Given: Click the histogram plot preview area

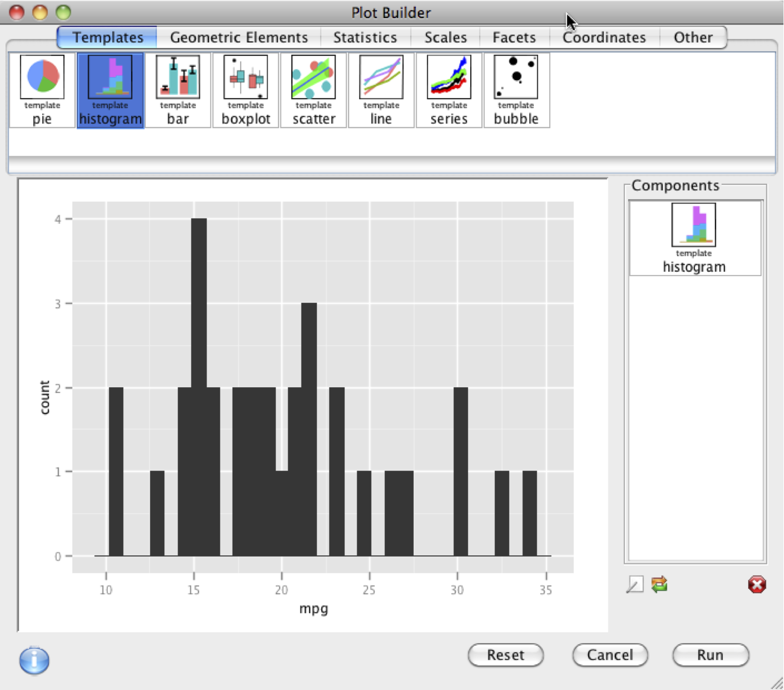Looking at the screenshot, I should (x=313, y=405).
